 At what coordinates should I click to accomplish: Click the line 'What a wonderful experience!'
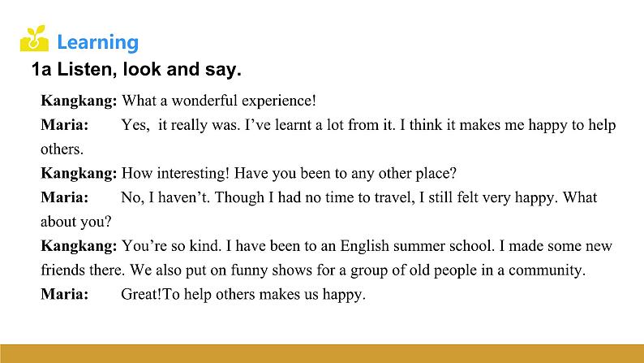[x=219, y=101]
